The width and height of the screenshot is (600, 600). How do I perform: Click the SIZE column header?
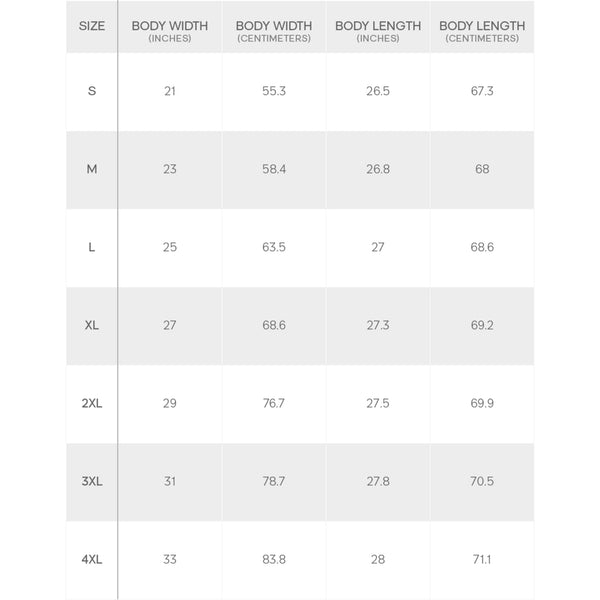click(91, 26)
